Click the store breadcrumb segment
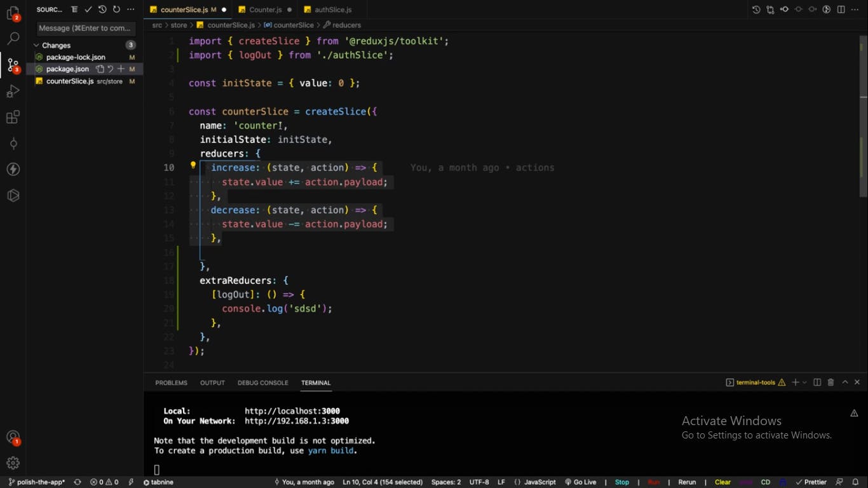The height and width of the screenshot is (488, 868). tap(179, 25)
